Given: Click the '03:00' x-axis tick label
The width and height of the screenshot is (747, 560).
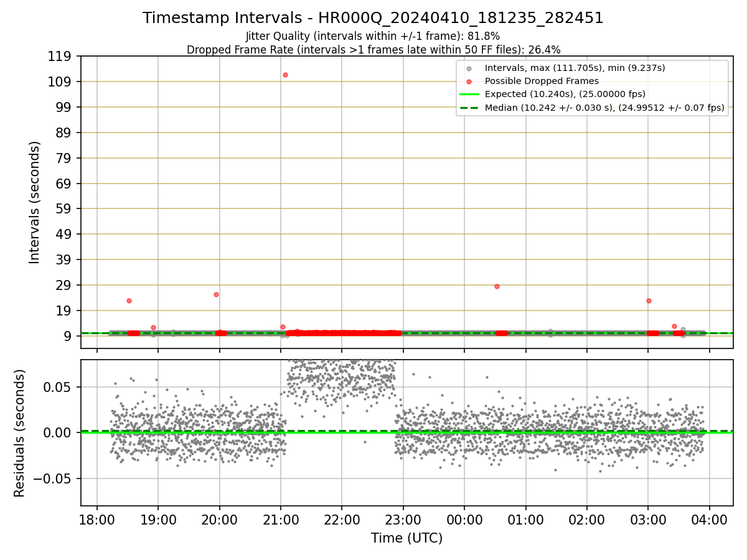Looking at the screenshot, I should [648, 519].
